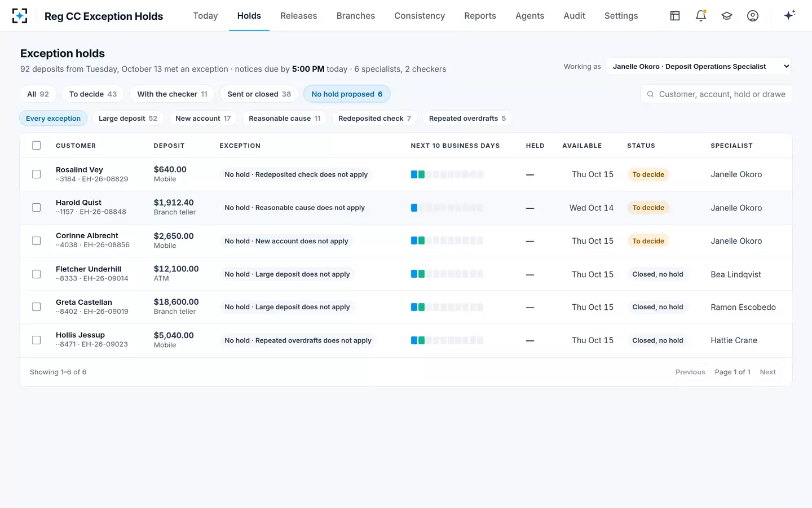Filter by Sent or closed 38
Image resolution: width=812 pixels, height=508 pixels.
259,94
